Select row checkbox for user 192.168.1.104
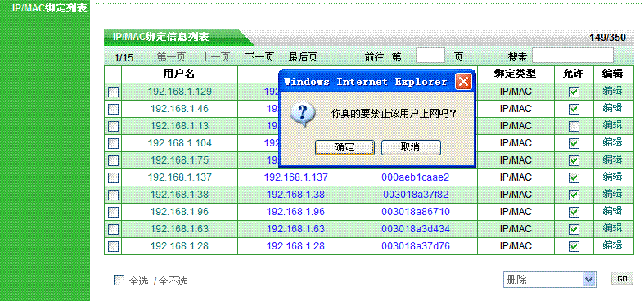 pyautogui.click(x=114, y=143)
